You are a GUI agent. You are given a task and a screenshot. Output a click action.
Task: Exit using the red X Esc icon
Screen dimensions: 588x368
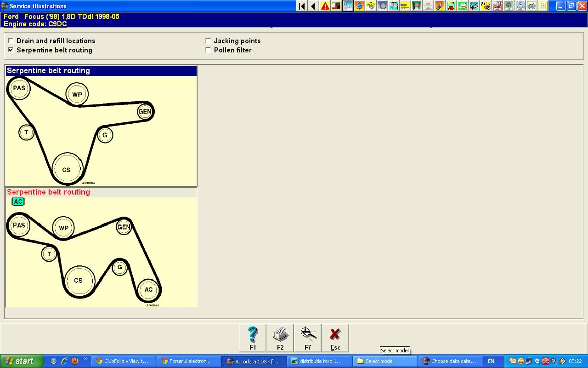(335, 338)
